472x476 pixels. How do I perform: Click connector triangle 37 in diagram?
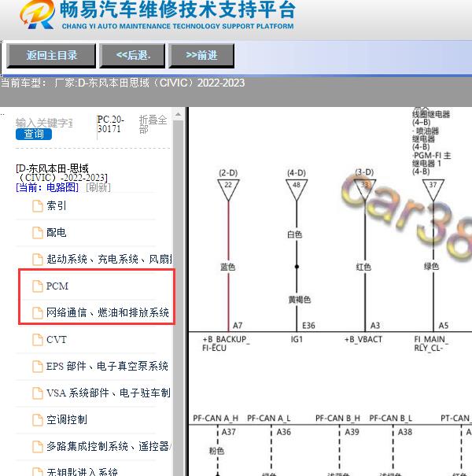click(x=433, y=190)
